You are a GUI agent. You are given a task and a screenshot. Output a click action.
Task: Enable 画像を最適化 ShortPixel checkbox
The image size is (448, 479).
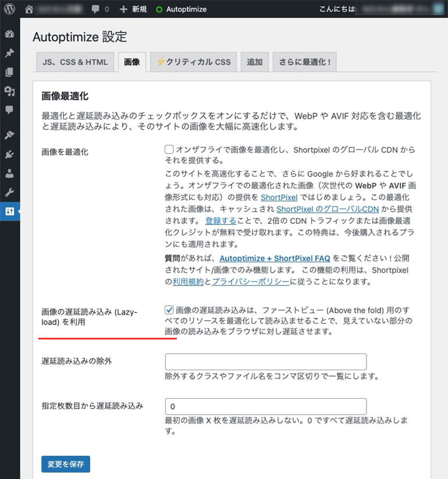169,149
